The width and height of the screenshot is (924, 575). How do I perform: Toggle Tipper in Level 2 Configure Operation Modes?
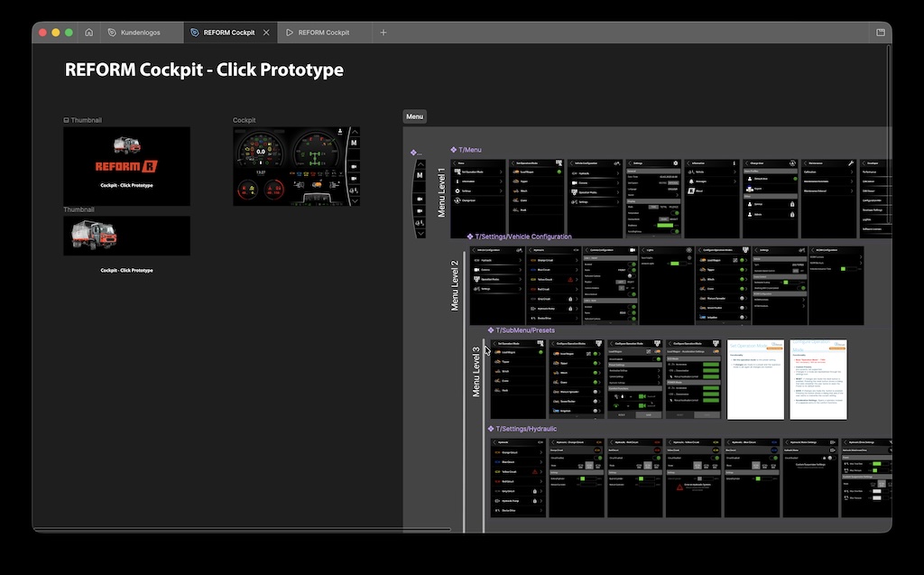coord(742,270)
